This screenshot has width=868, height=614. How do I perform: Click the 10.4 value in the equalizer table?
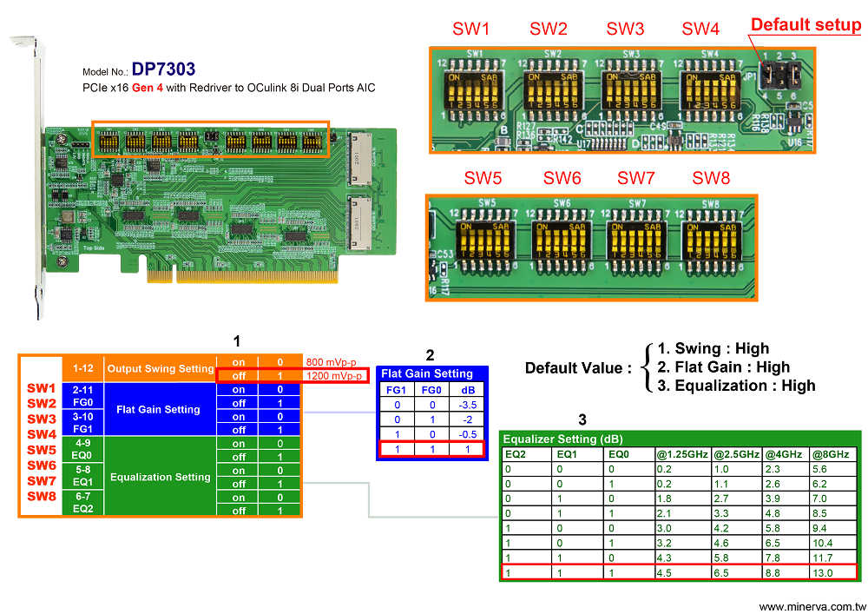point(823,544)
